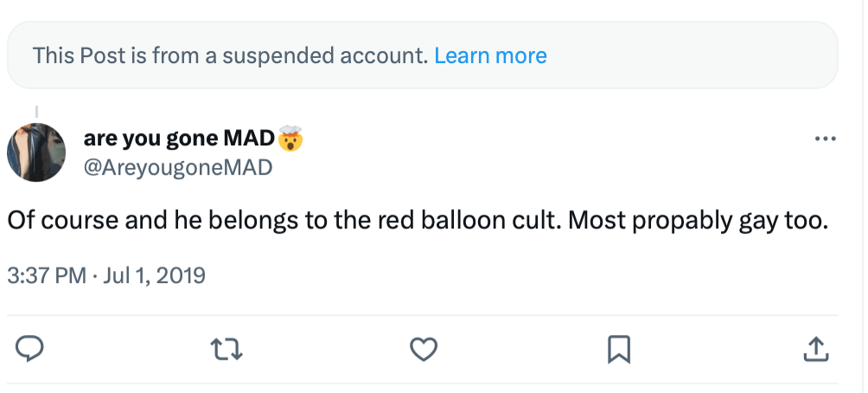This screenshot has height=393, width=868.
Task: Open the @AreyougoneMAD handle
Action: pos(177,167)
